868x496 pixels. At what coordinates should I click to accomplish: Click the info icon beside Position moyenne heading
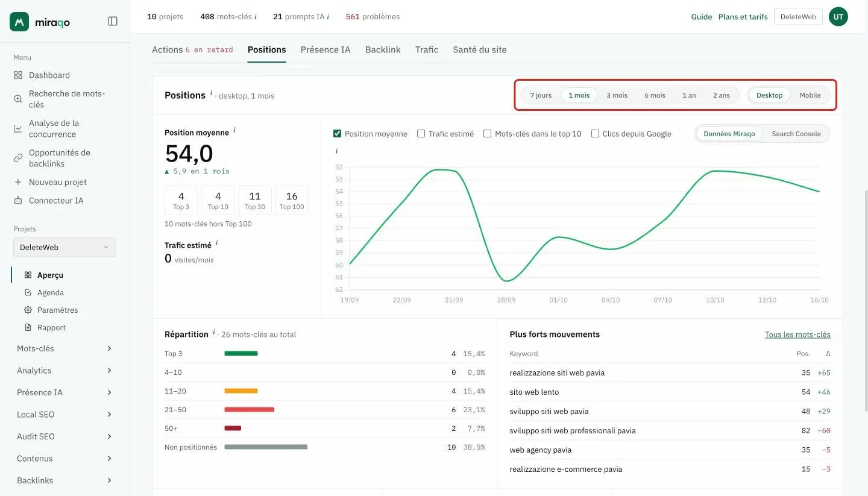pyautogui.click(x=234, y=130)
